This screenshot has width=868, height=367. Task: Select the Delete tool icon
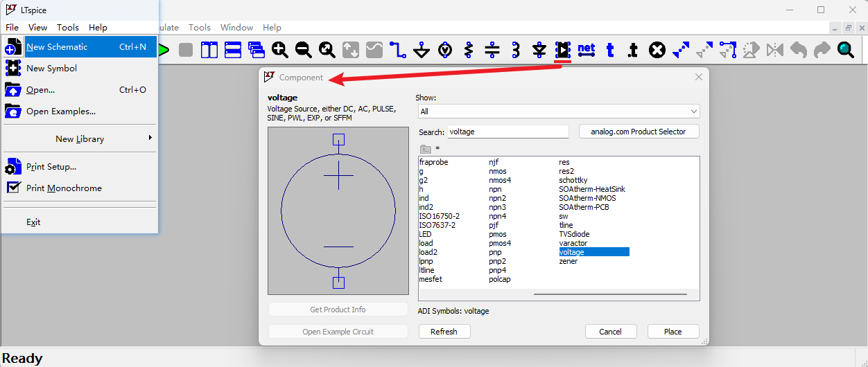tap(657, 50)
